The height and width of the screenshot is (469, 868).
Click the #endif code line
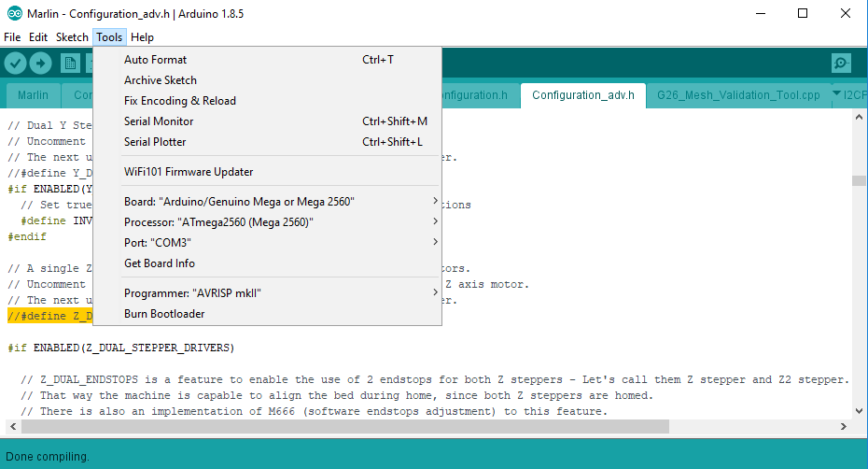[27, 236]
